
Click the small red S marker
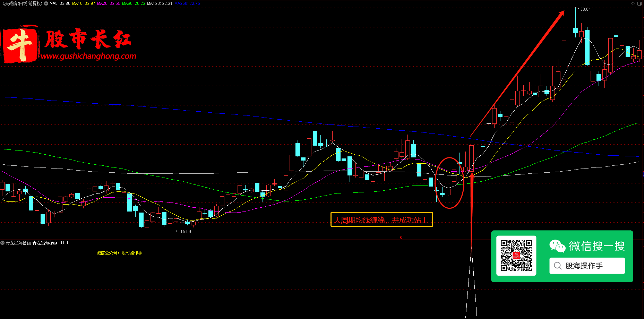point(401,238)
